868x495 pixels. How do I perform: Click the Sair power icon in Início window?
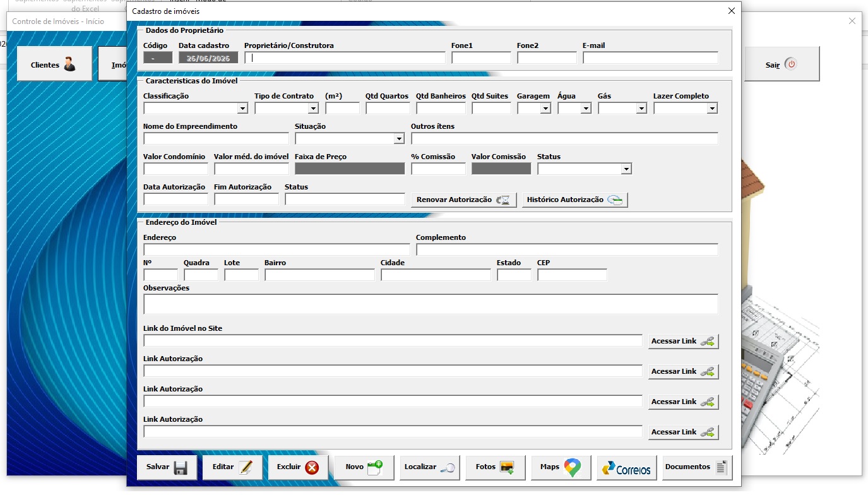791,64
